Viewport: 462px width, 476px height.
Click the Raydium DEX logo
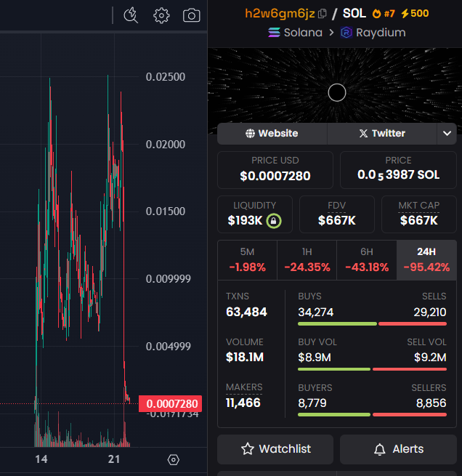[346, 33]
